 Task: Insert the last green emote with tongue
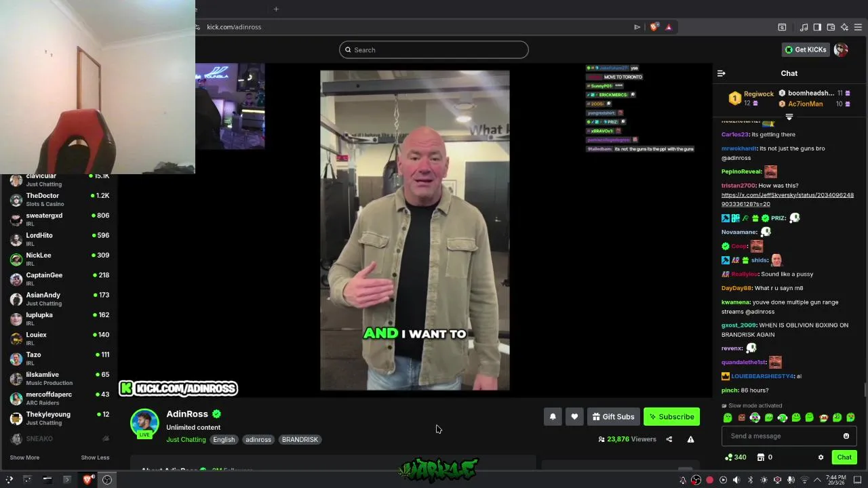[x=850, y=418]
